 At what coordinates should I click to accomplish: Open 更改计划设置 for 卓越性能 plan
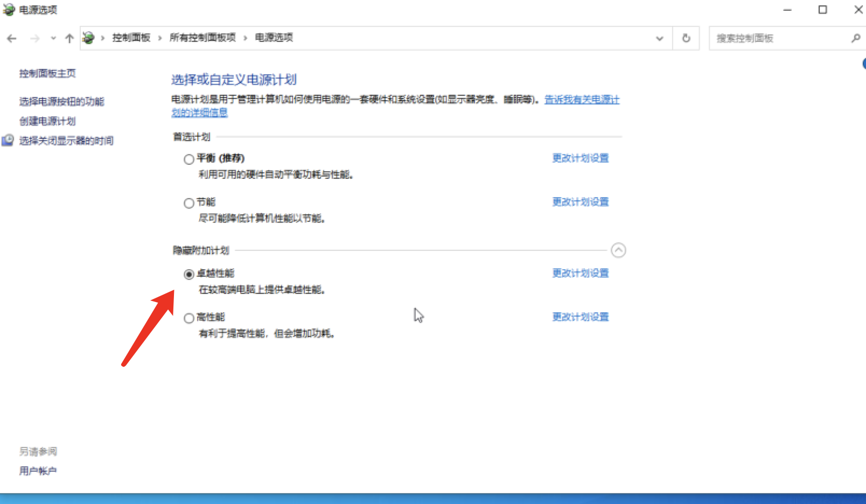click(x=580, y=273)
